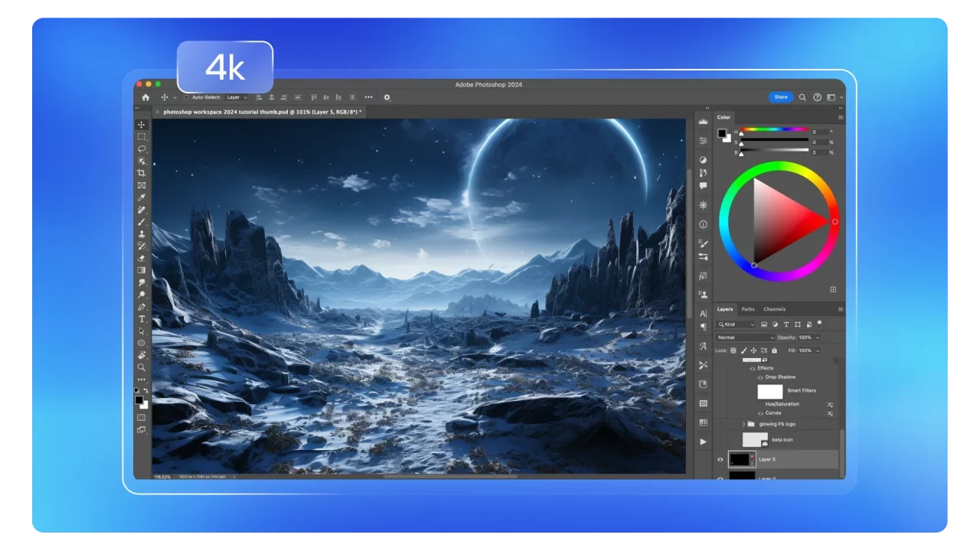Select the Brush tool
This screenshot has width=980, height=551.
click(x=142, y=222)
